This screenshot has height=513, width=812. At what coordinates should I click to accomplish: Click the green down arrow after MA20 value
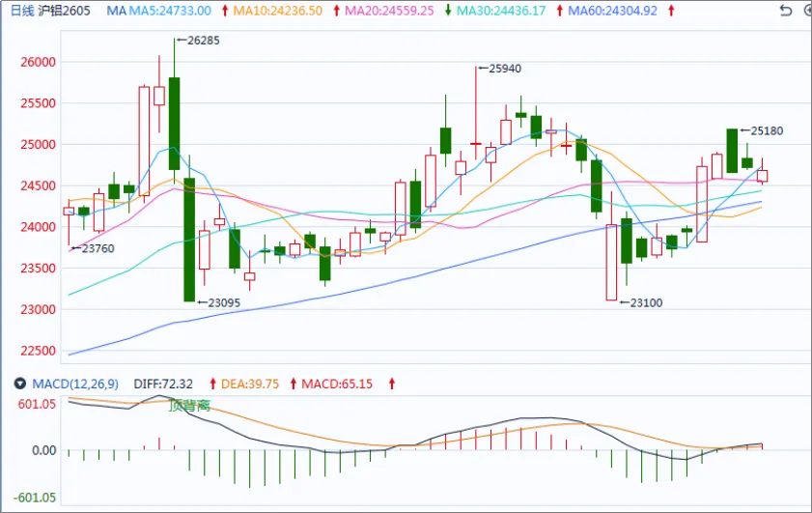click(x=448, y=11)
